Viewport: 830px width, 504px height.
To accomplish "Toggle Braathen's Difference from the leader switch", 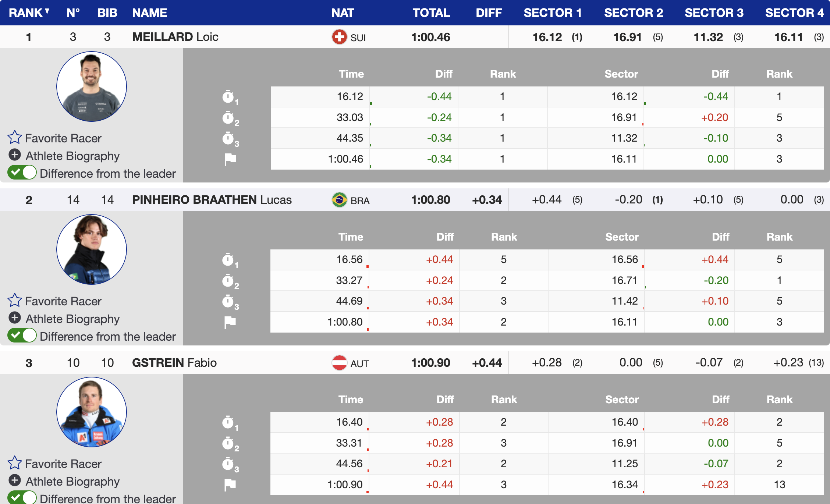I will tap(22, 336).
